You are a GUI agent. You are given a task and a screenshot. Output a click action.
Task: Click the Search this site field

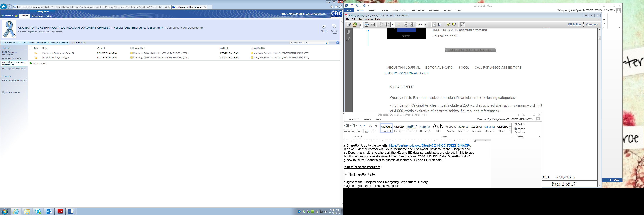pyautogui.click(x=307, y=43)
